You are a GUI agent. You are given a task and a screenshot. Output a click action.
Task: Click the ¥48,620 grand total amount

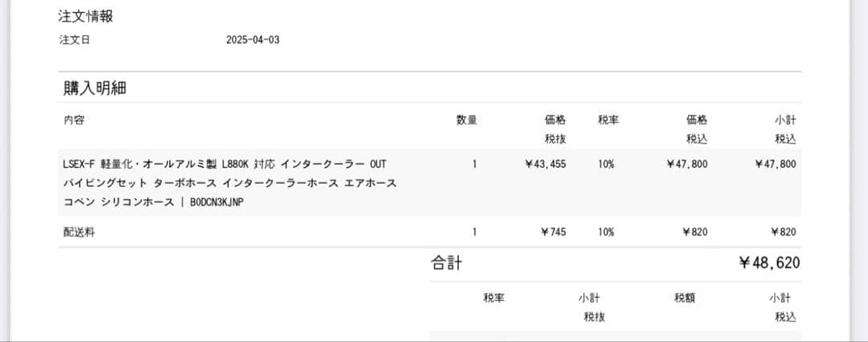click(x=769, y=263)
